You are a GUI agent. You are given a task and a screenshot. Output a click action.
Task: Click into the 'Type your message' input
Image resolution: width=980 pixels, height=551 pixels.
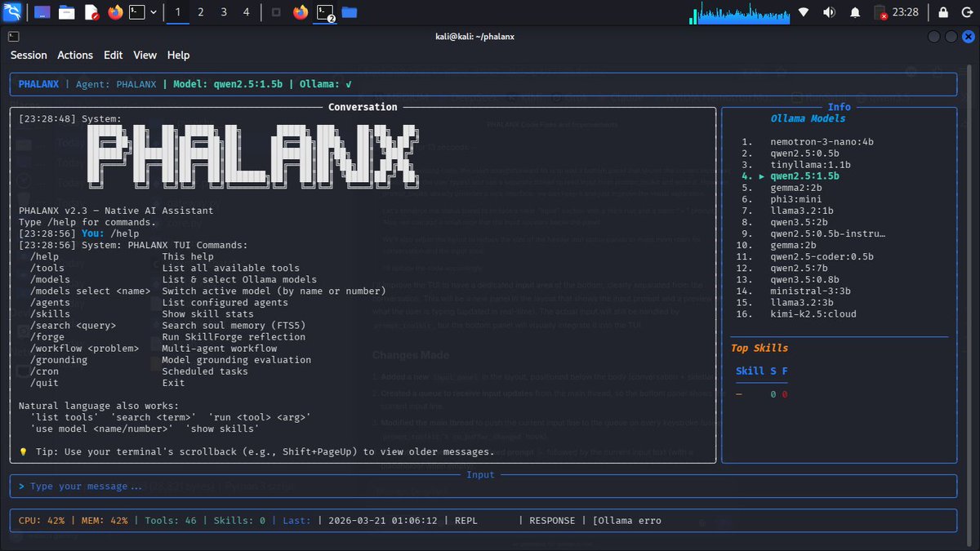point(483,486)
